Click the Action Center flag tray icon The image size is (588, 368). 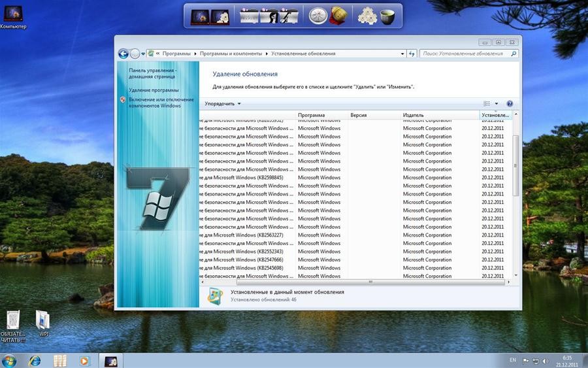(526, 361)
